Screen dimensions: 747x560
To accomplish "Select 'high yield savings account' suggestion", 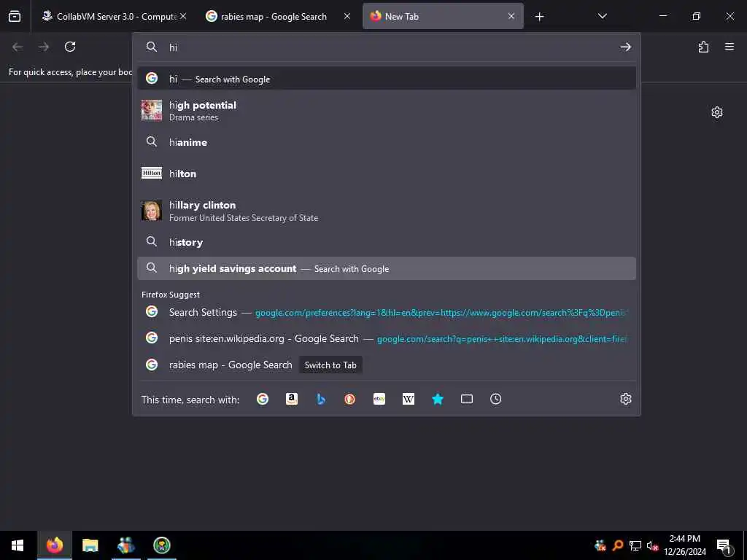I will pyautogui.click(x=387, y=268).
